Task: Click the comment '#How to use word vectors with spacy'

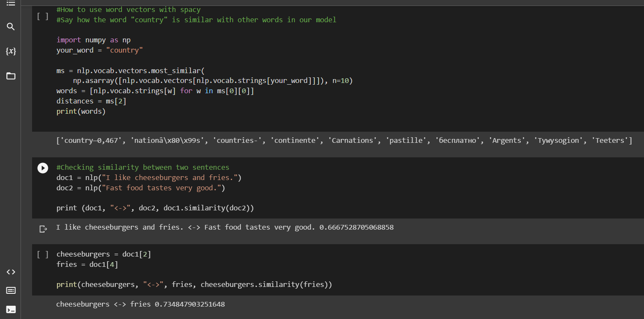Action: (x=128, y=9)
